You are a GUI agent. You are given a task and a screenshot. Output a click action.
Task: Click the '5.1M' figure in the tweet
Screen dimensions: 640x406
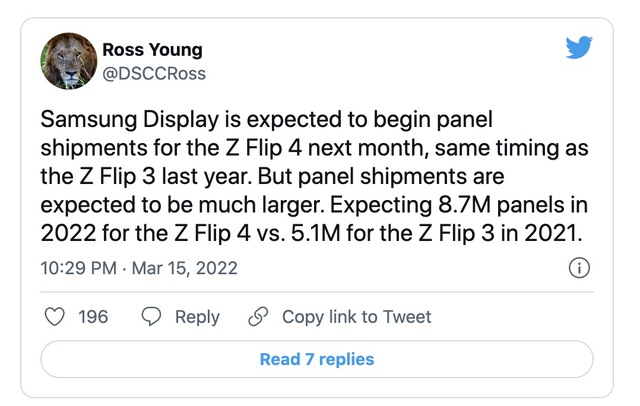pyautogui.click(x=316, y=233)
